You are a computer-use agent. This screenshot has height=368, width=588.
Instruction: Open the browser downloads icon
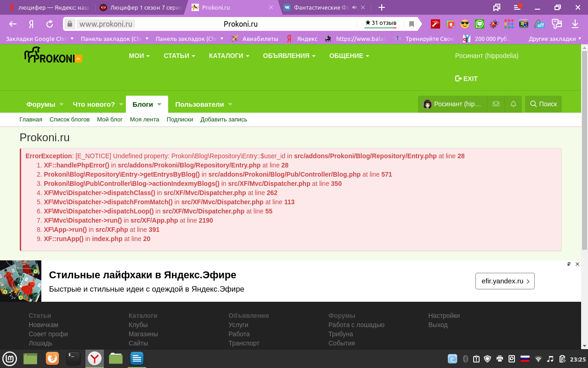coord(575,23)
